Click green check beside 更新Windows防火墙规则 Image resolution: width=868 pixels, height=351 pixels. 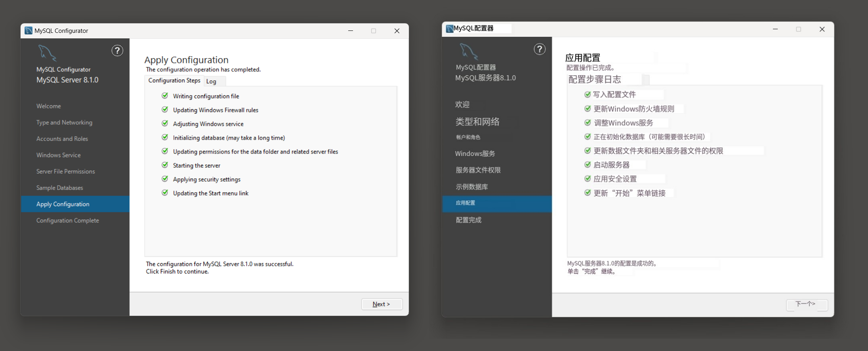(x=588, y=108)
